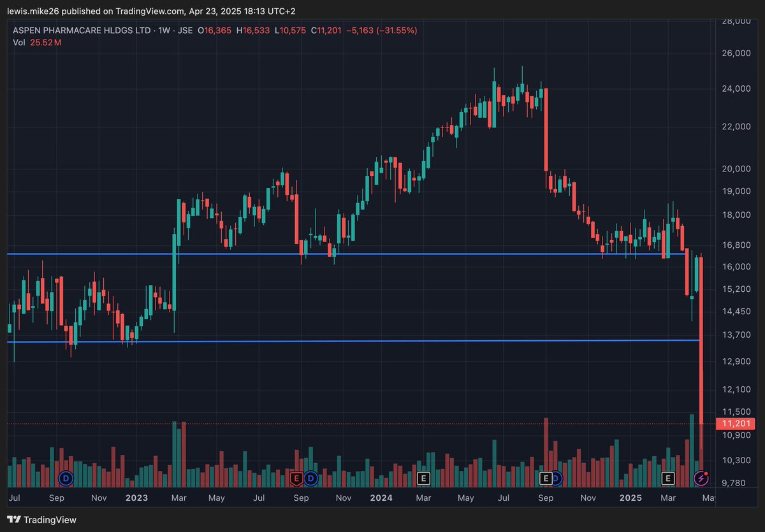Click the 18,000 price axis label
Viewport: 765px width, 532px height.
[x=736, y=215]
